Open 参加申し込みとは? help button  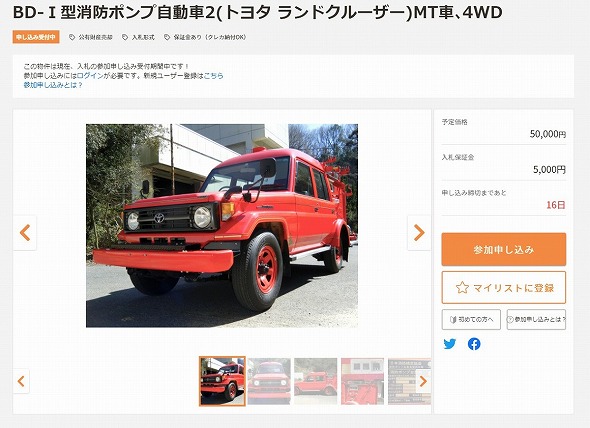(536, 320)
